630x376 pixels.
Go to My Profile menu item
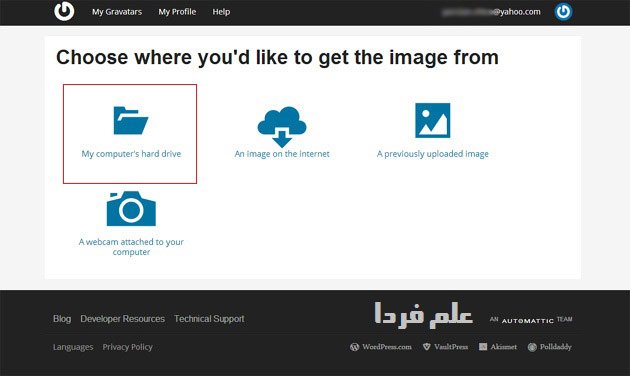pos(177,12)
